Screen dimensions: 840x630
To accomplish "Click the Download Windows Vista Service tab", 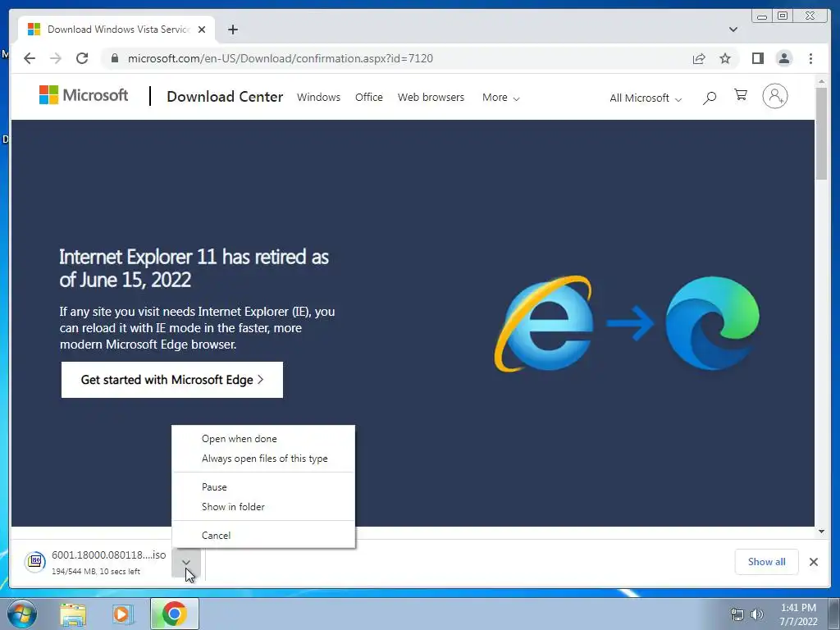I will click(x=116, y=30).
